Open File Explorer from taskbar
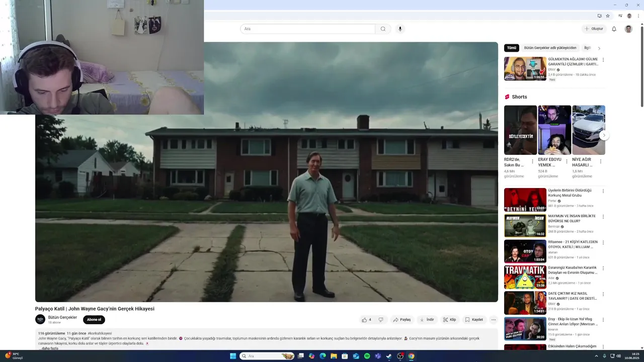 coord(334,356)
